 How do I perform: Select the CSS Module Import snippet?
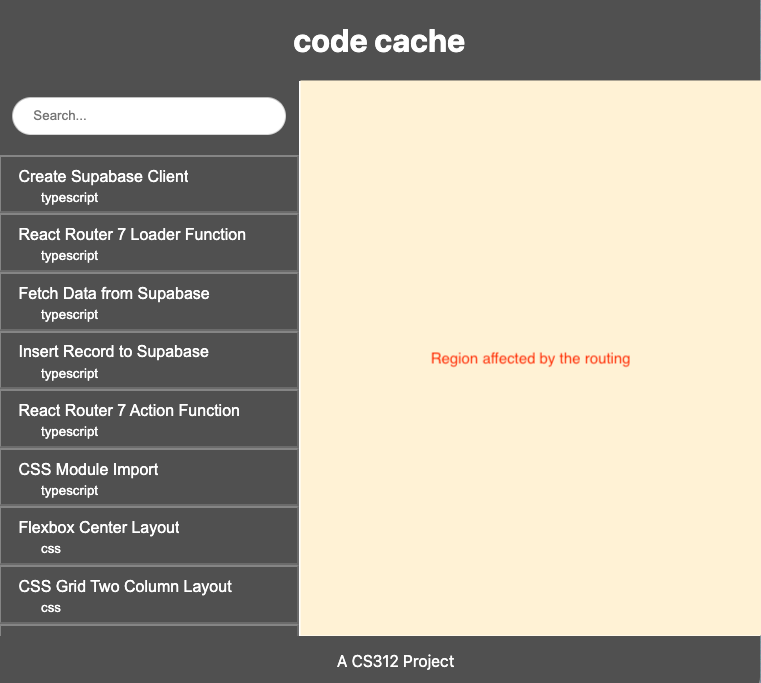pos(88,470)
